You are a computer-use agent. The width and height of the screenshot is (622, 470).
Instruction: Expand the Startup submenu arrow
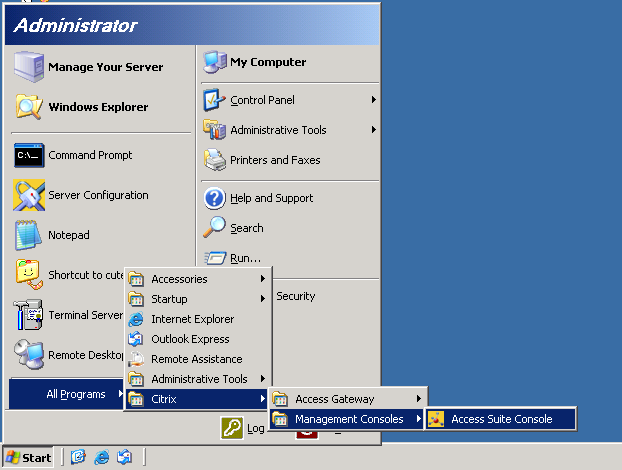coord(263,299)
